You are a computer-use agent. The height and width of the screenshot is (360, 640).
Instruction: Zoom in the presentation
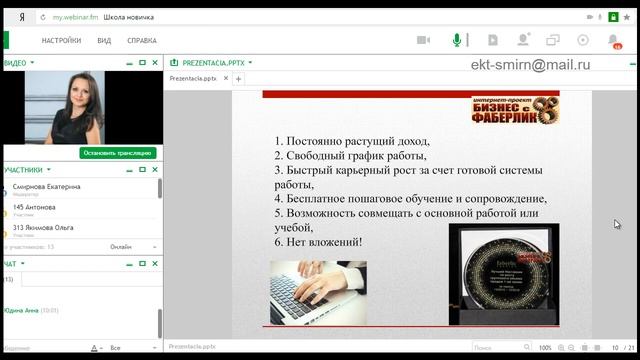(x=561, y=348)
